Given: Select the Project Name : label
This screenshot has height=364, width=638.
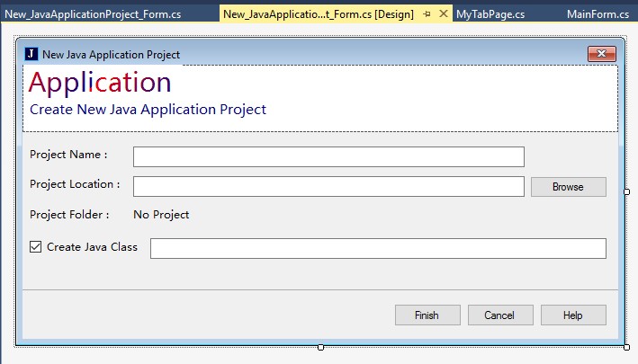Looking at the screenshot, I should click(68, 155).
